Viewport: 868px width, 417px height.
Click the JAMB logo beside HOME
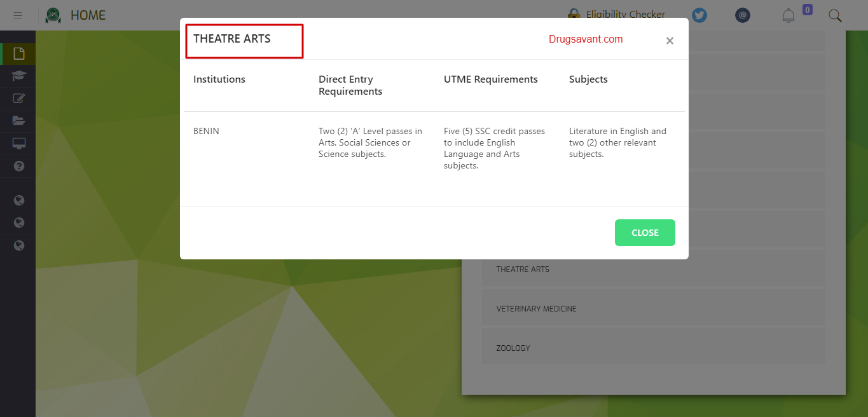coord(53,15)
